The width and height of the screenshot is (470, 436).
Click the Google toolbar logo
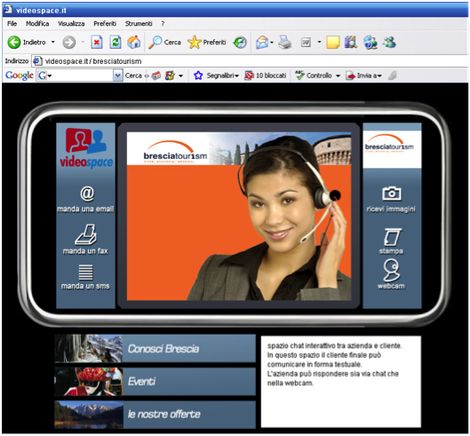[19, 76]
